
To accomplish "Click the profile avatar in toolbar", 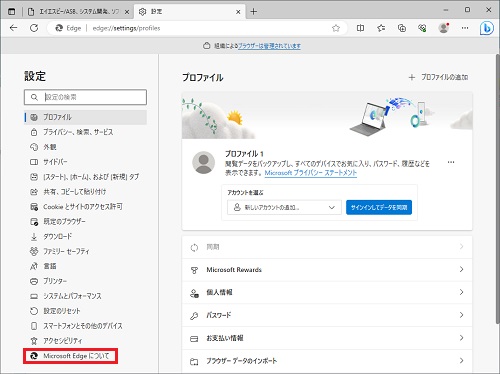I will [x=444, y=28].
